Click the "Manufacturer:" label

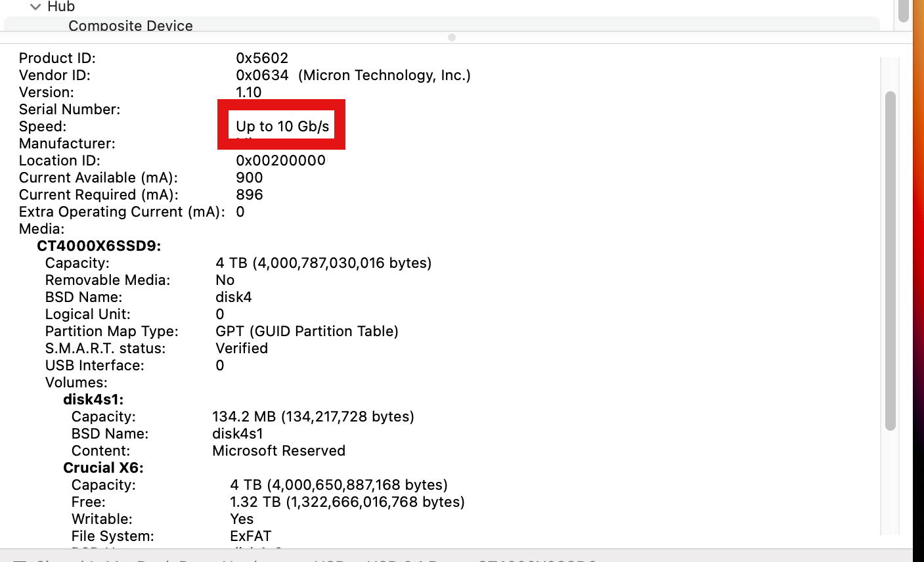(67, 144)
